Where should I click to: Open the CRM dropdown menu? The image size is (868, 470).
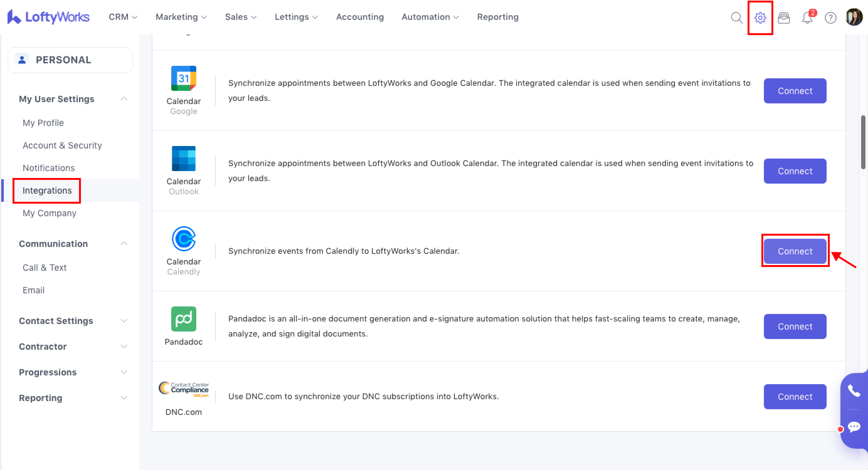[123, 17]
